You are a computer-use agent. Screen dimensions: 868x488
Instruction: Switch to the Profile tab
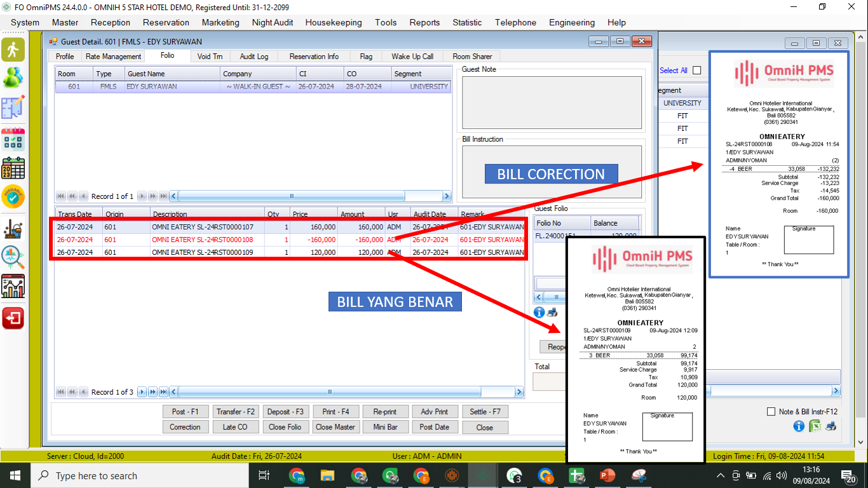point(65,57)
